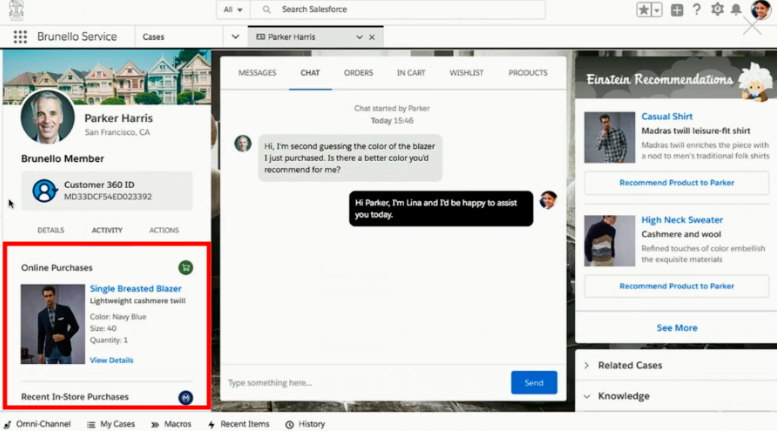The height and width of the screenshot is (431, 777).
Task: Send the chat message
Action: tap(534, 383)
